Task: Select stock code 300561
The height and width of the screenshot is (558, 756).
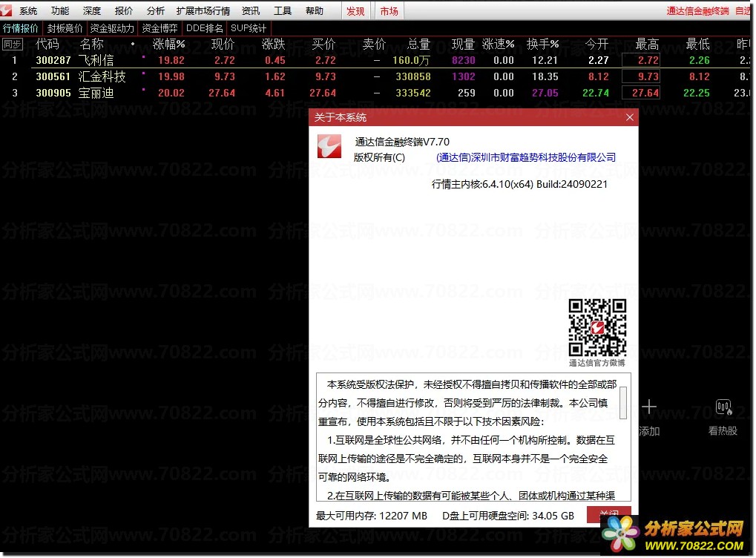Action: (53, 76)
